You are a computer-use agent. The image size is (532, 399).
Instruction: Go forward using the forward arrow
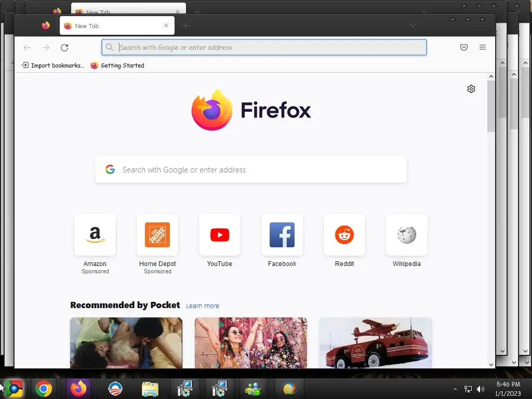[46, 47]
